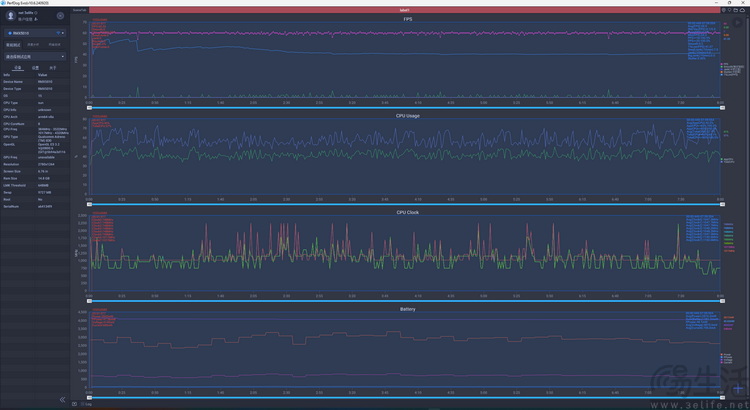Select the third mode tab under device selector

55,44
